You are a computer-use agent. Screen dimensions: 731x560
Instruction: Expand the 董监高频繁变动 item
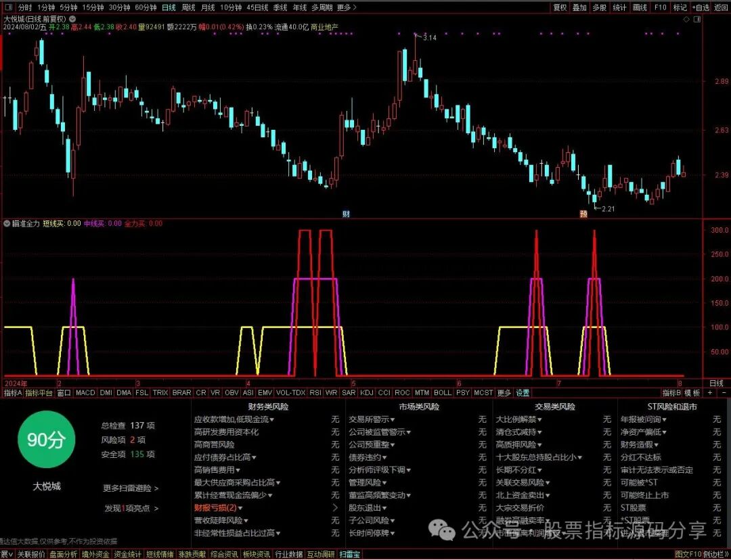pyautogui.click(x=380, y=495)
